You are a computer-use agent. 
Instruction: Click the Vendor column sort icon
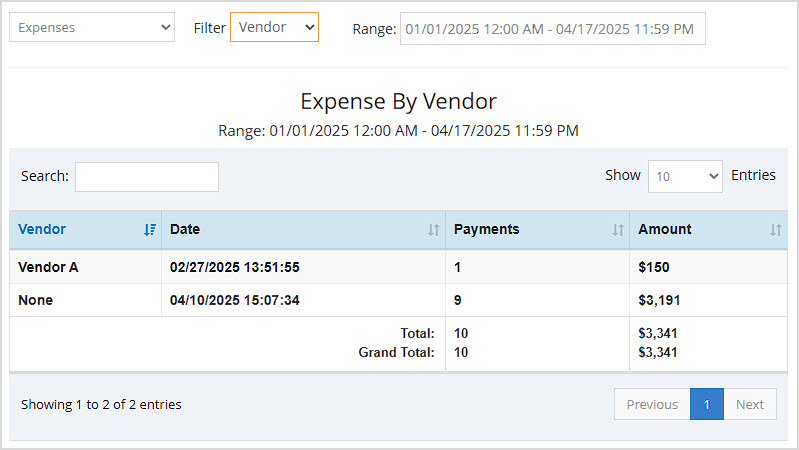[x=150, y=230]
